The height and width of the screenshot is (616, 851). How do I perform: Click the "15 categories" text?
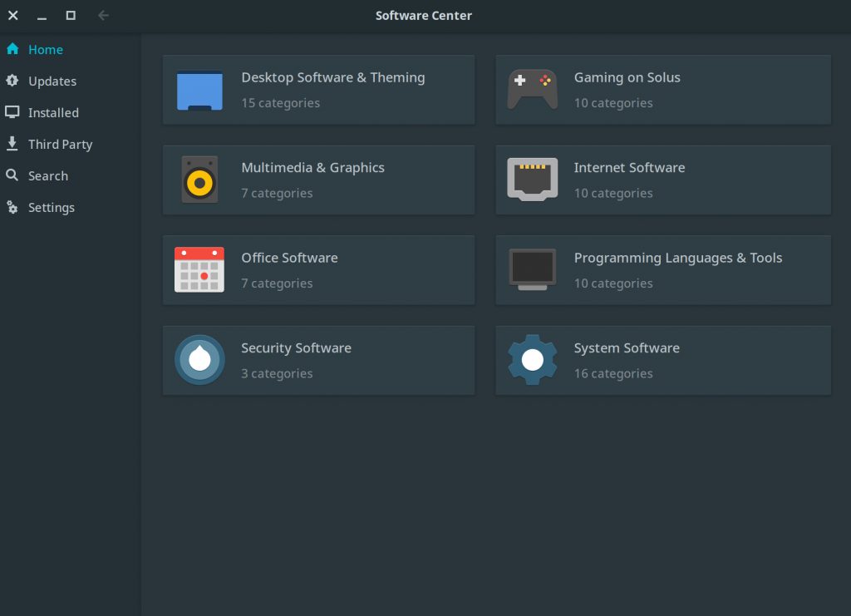(280, 103)
